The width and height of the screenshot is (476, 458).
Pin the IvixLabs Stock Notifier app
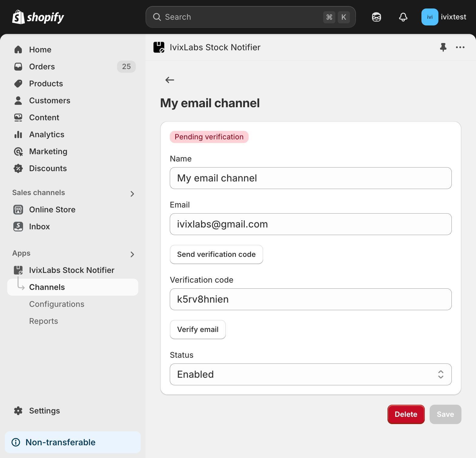pyautogui.click(x=443, y=47)
